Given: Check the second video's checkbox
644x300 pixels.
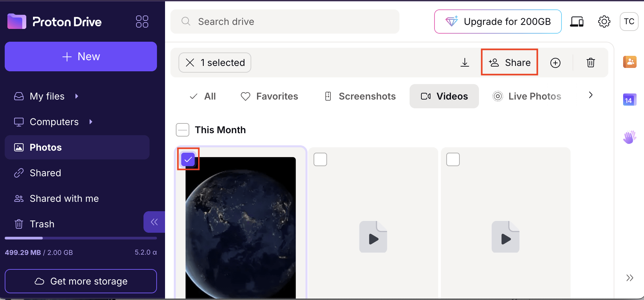Looking at the screenshot, I should point(320,159).
